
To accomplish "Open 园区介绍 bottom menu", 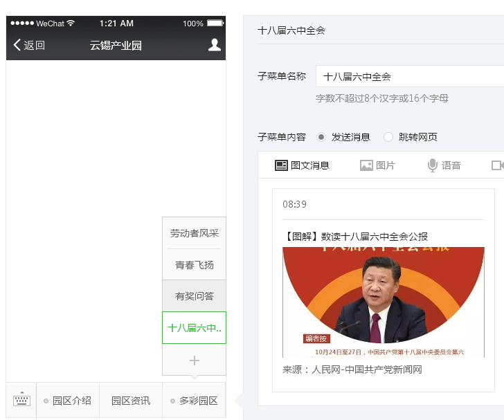I will click(x=68, y=401).
